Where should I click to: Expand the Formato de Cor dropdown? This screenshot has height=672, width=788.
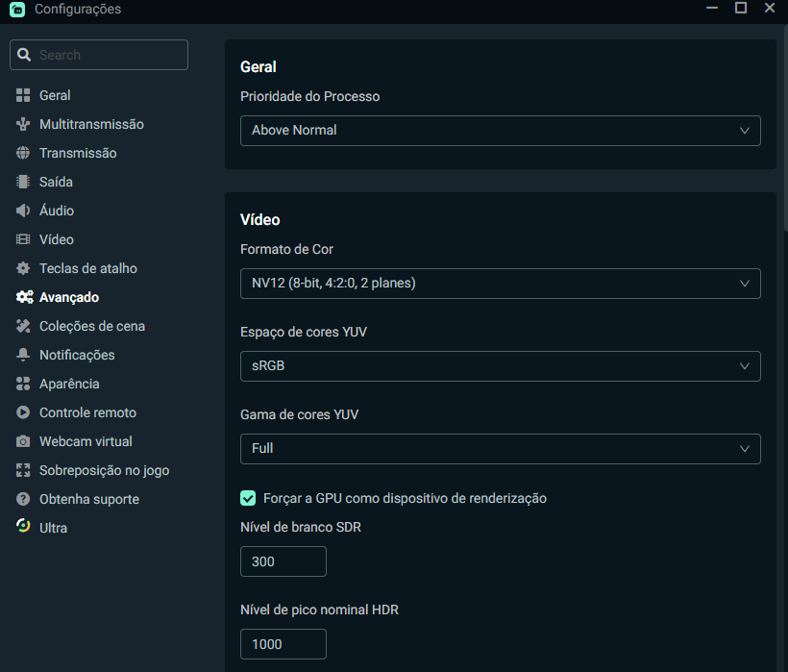coord(500,284)
